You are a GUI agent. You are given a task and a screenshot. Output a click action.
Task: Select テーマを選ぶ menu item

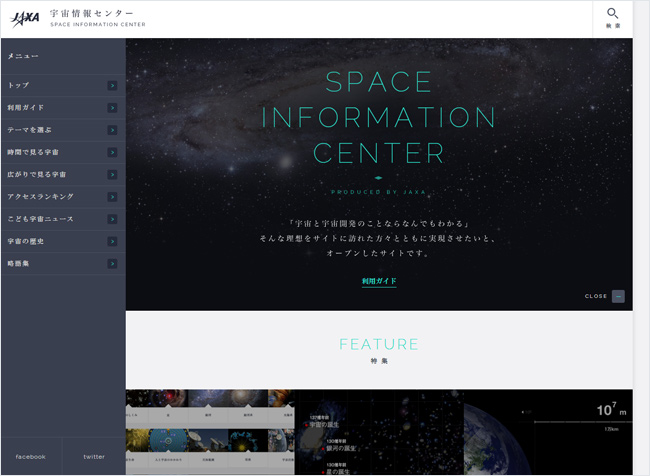point(63,130)
